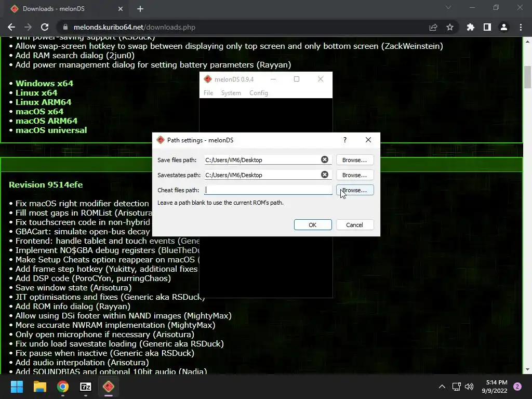Click the Revision 9514efe heading
Viewport: 532px width, 399px height.
tap(46, 184)
